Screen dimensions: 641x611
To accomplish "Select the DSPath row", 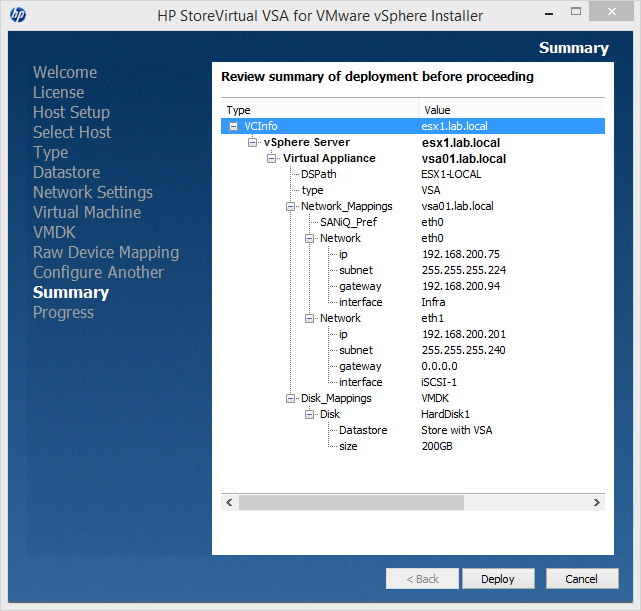I will (x=413, y=175).
